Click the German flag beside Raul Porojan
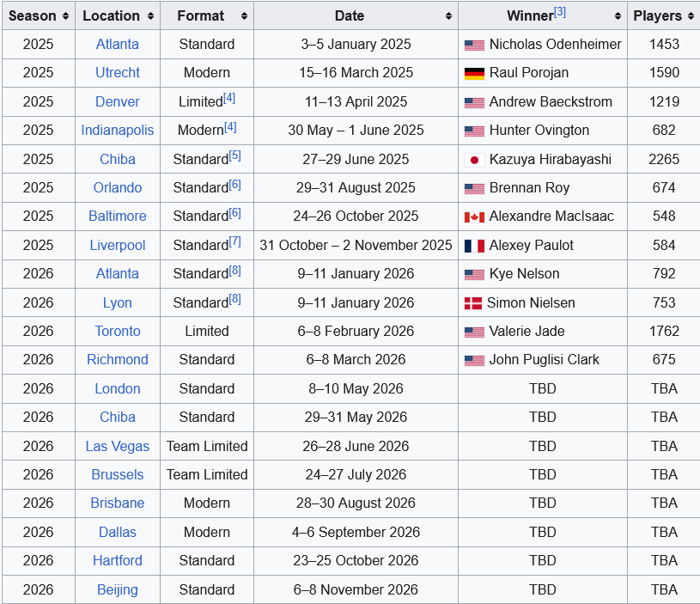This screenshot has height=604, width=700. point(474,74)
